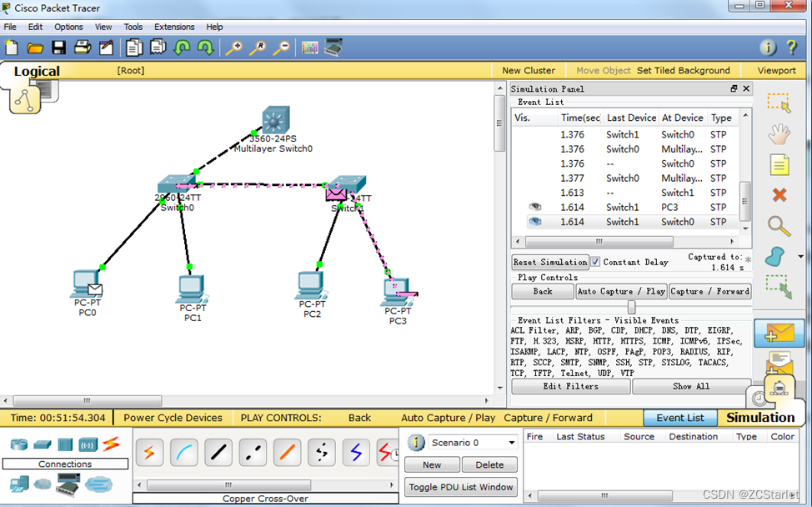
Task: Select the PC1 computer on canvas
Action: 192,289
